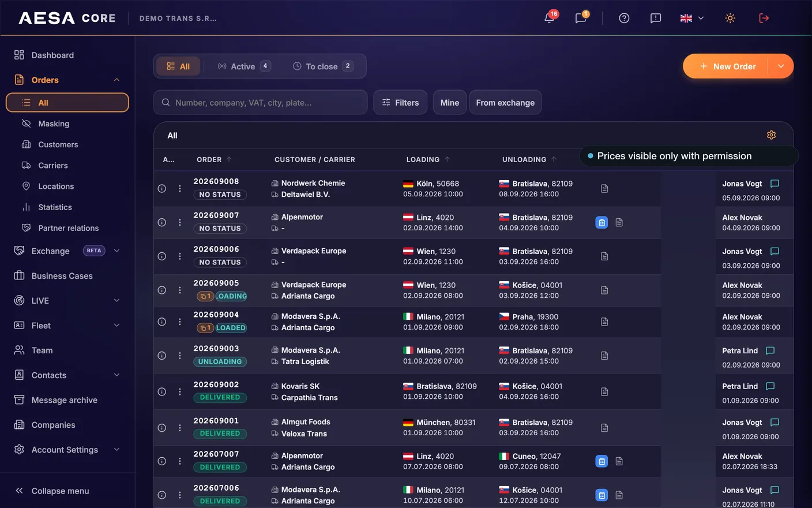This screenshot has width=812, height=508.
Task: Open New Order dropdown arrow
Action: pyautogui.click(x=781, y=66)
